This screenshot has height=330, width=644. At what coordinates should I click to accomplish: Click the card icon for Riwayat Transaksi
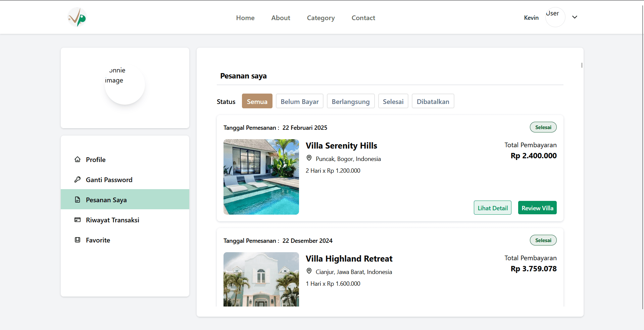(78, 220)
